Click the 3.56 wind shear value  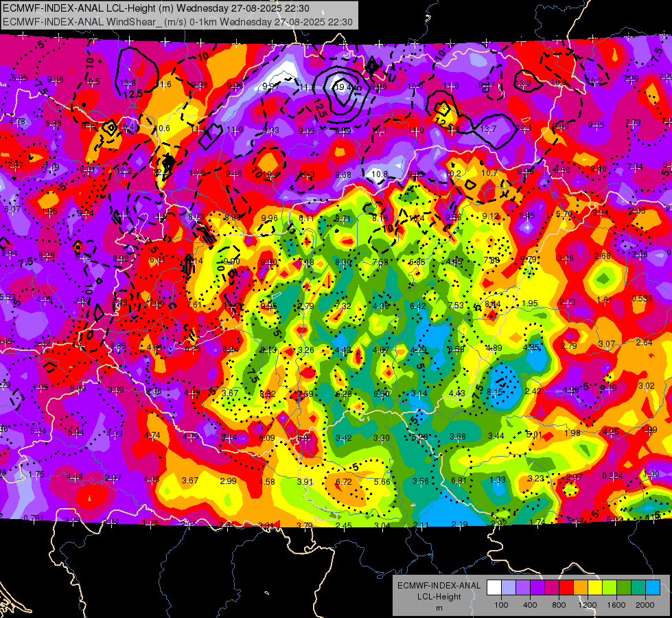point(420,481)
